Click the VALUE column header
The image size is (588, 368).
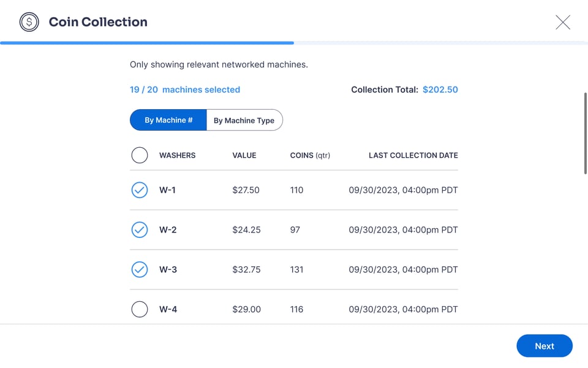point(244,155)
